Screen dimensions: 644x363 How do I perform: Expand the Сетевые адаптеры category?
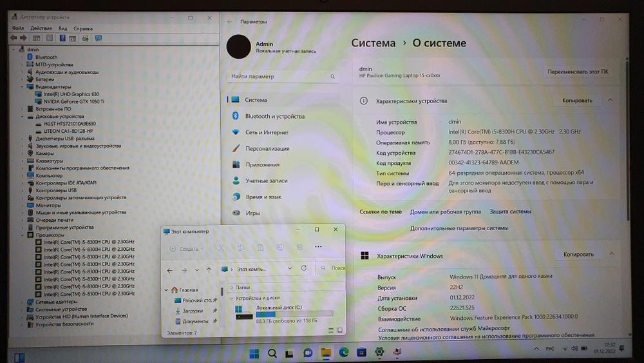pyautogui.click(x=22, y=302)
